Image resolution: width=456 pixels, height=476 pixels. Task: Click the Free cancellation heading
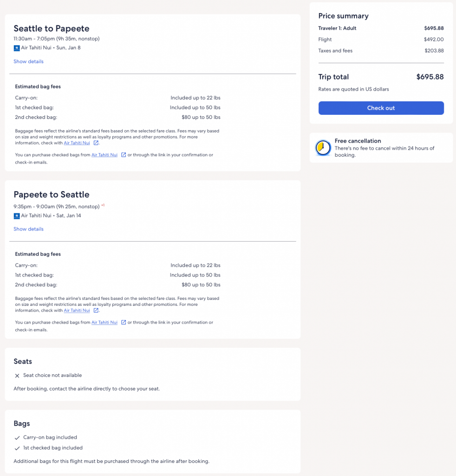tap(358, 141)
